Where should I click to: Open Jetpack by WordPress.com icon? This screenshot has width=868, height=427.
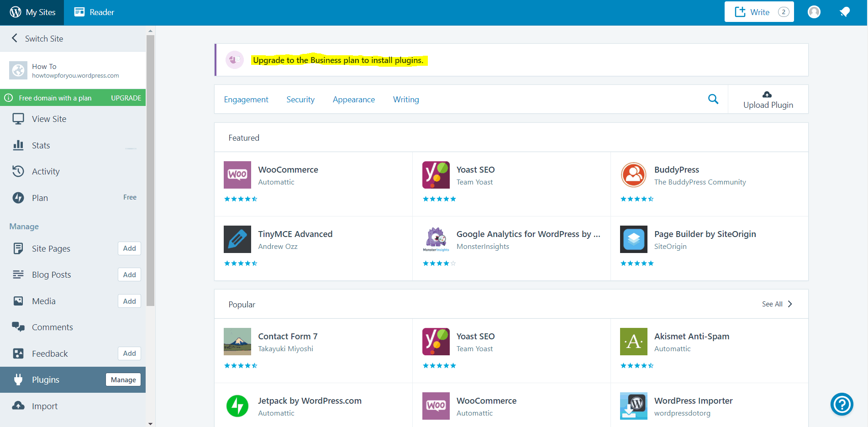(237, 406)
